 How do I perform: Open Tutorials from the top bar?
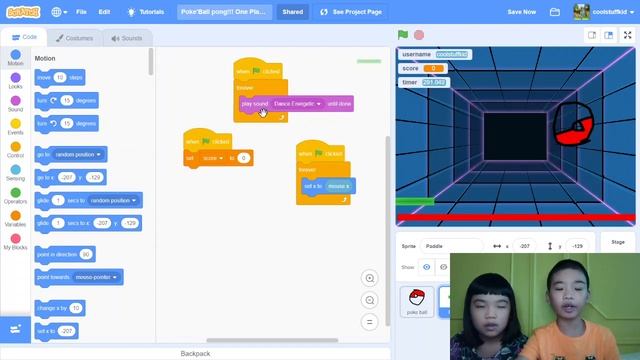pos(146,12)
